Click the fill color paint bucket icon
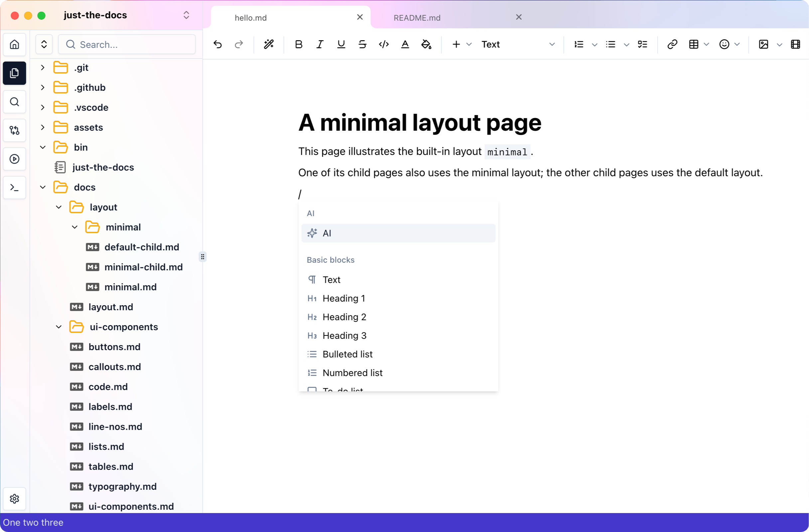The width and height of the screenshot is (809, 532). (426, 44)
